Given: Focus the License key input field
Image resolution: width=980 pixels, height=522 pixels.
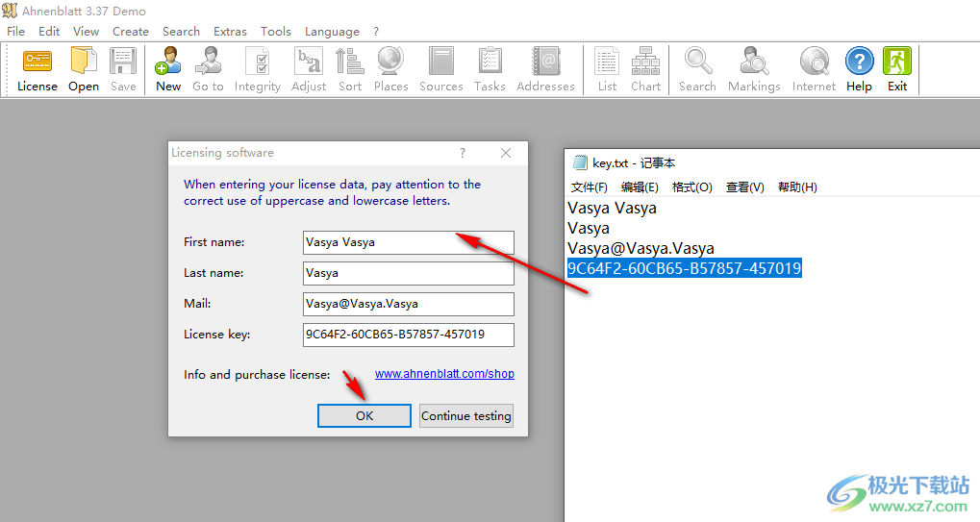Looking at the screenshot, I should 409,334.
